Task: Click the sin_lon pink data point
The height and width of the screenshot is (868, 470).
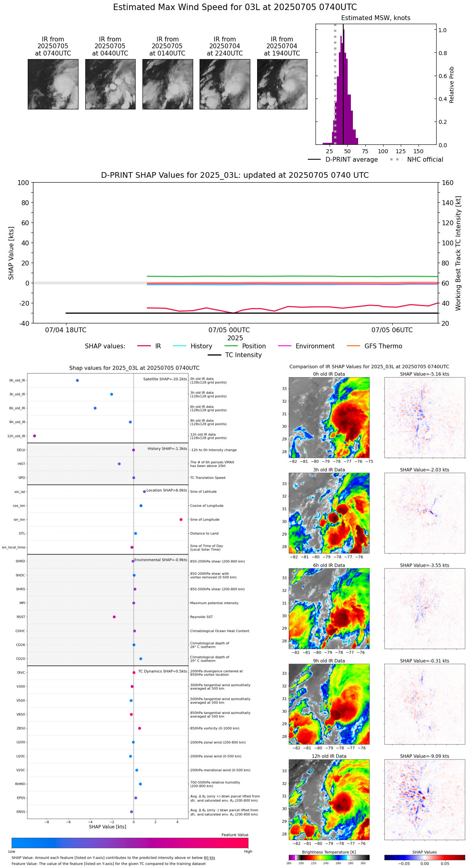Action: click(x=181, y=519)
